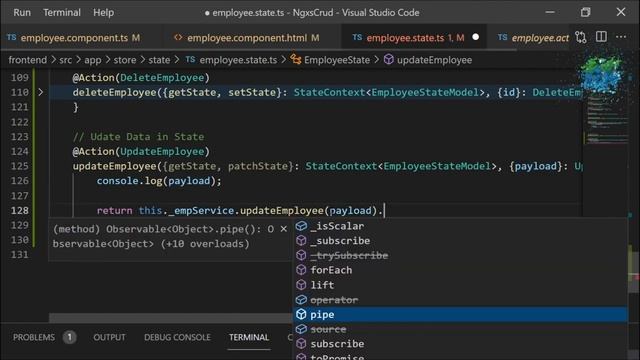Split the editor right
Screen dimensions: 640x360
(601, 37)
